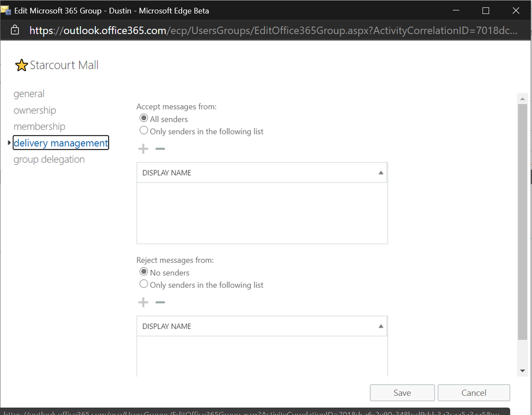This screenshot has width=532, height=415.
Task: Open the general tab
Action: pyautogui.click(x=29, y=94)
